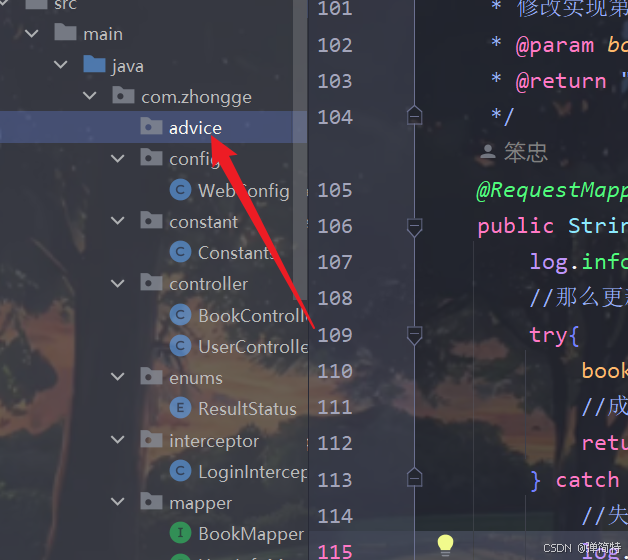Select the UserController class file

tap(239, 346)
